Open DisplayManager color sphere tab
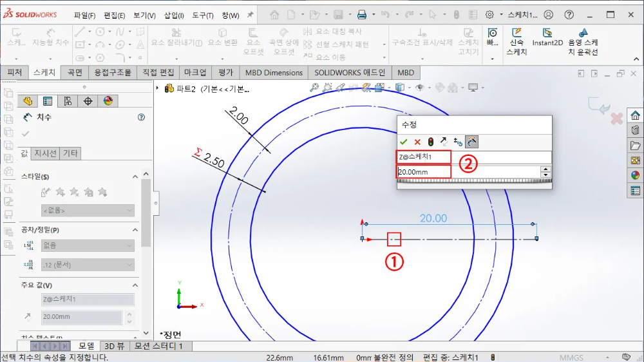 coord(108,101)
